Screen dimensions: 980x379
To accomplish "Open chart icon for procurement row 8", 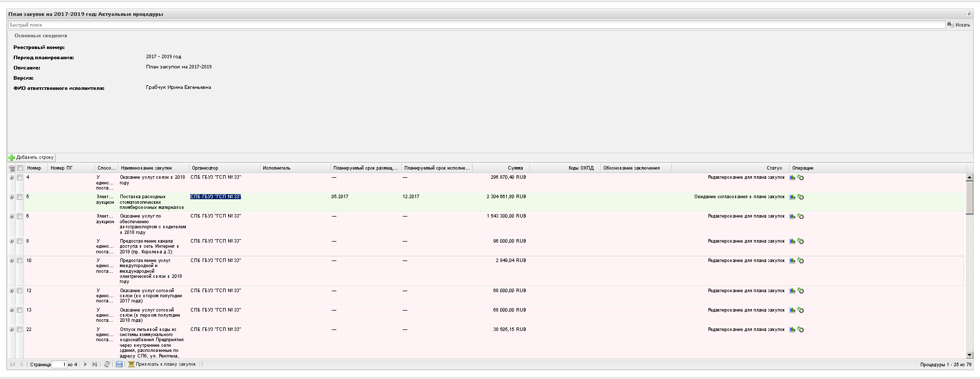I will click(792, 242).
